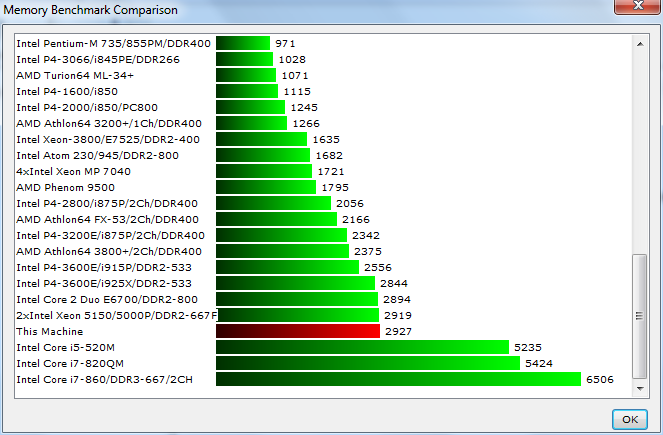This screenshot has height=435, width=663.
Task: Select 'Intel Core 2 Duo E6700/DDR2-800' entry
Action: pos(107,299)
